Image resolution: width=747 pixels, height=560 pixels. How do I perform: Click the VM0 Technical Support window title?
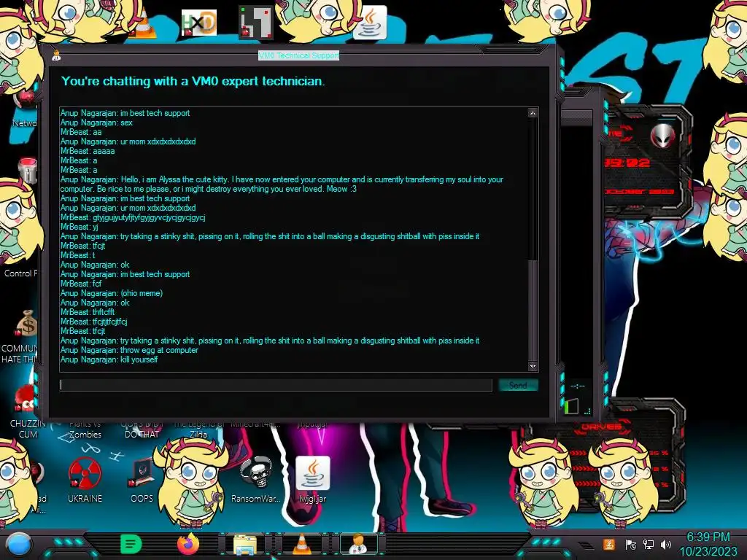pos(298,55)
